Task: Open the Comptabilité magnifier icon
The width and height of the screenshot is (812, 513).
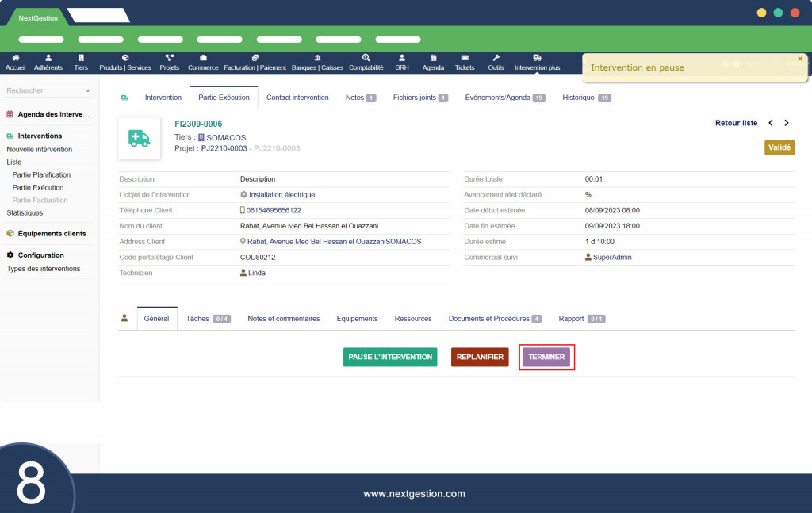Action: (366, 57)
